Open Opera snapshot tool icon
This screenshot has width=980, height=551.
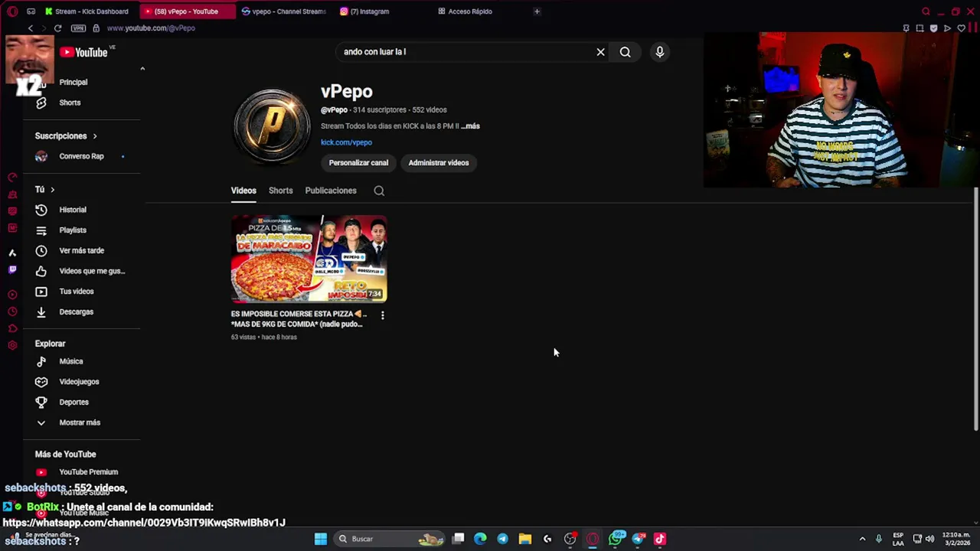pos(920,28)
